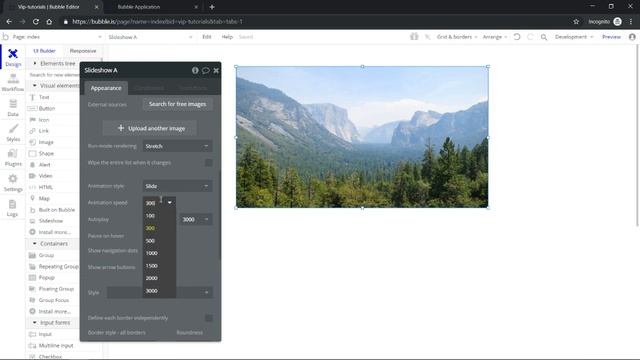Image resolution: width=640 pixels, height=360 pixels.
Task: Click the Bubble logo icon
Action: click(5, 37)
